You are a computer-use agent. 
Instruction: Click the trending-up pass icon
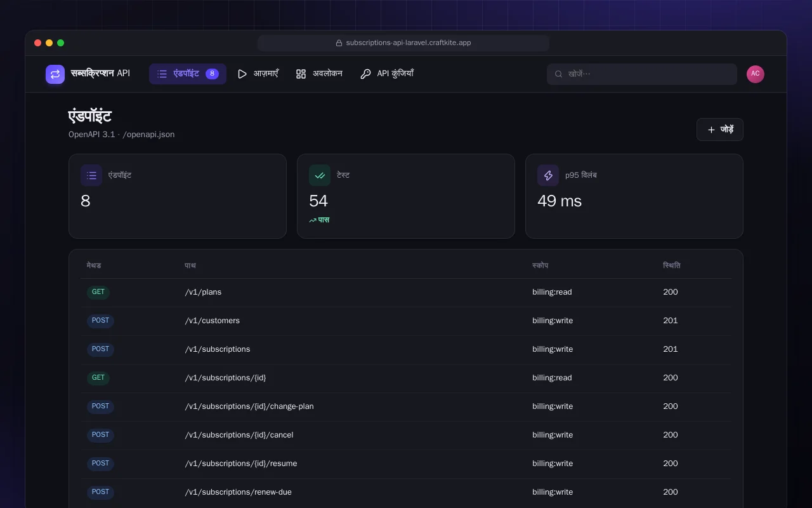click(x=313, y=220)
